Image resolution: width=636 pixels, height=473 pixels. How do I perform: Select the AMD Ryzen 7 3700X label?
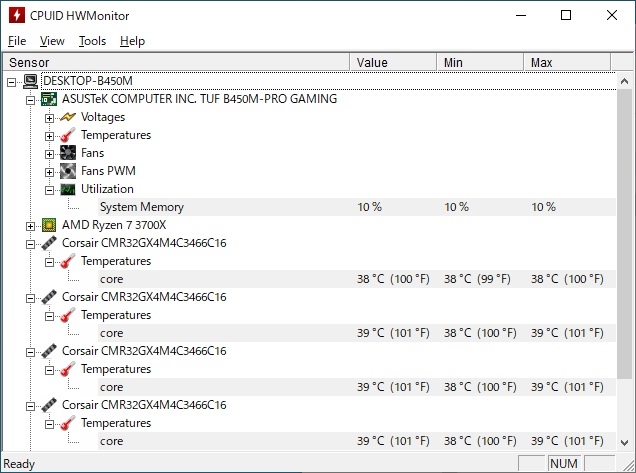click(x=114, y=225)
